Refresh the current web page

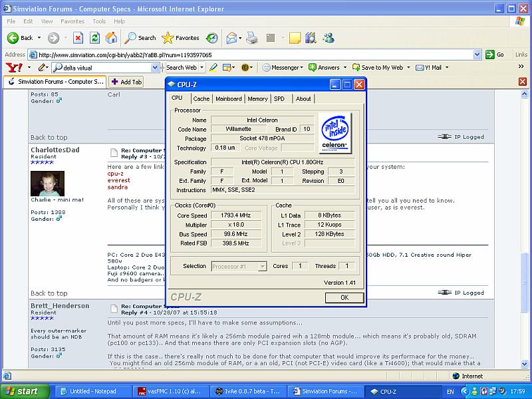coord(94,38)
